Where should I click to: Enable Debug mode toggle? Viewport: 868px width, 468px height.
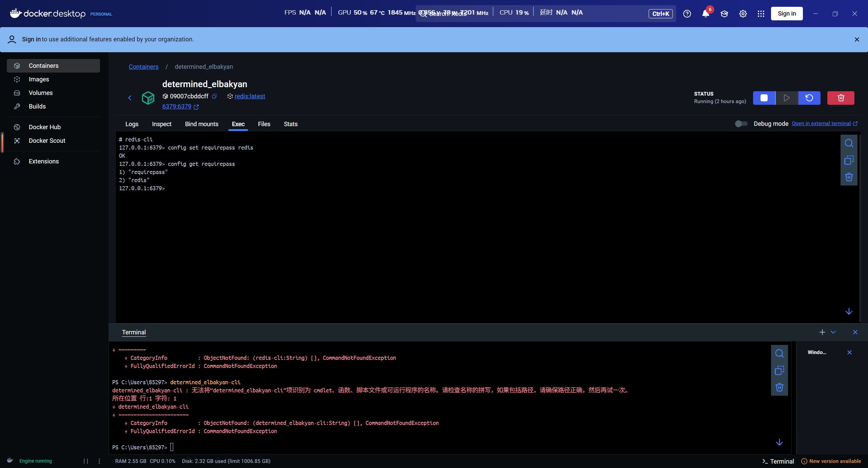click(741, 124)
